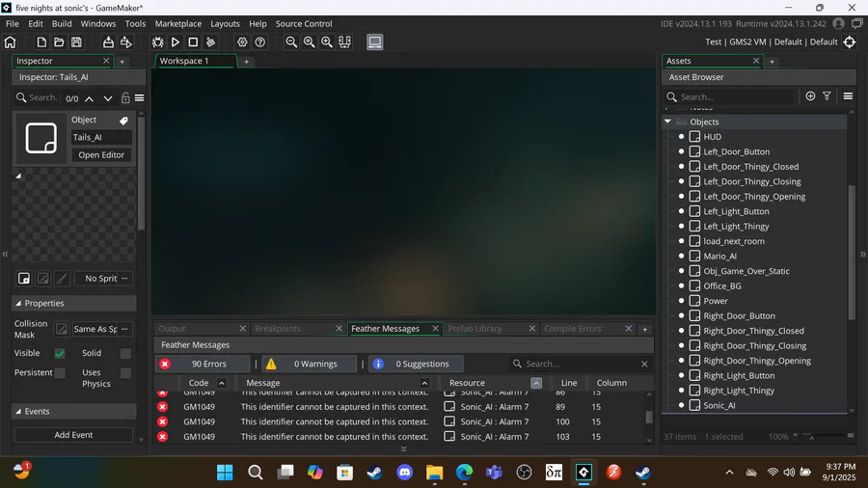Toggle the 0 Suggestions filter

click(416, 364)
